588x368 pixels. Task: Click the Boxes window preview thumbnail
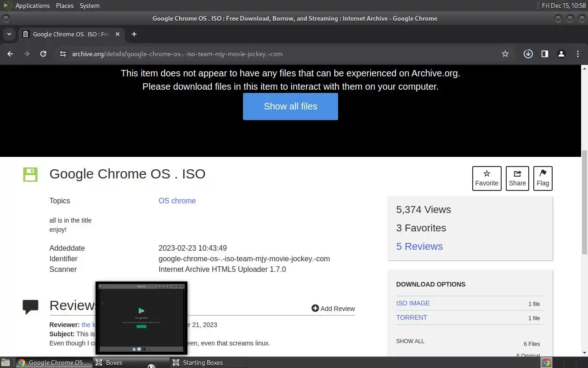click(x=141, y=318)
